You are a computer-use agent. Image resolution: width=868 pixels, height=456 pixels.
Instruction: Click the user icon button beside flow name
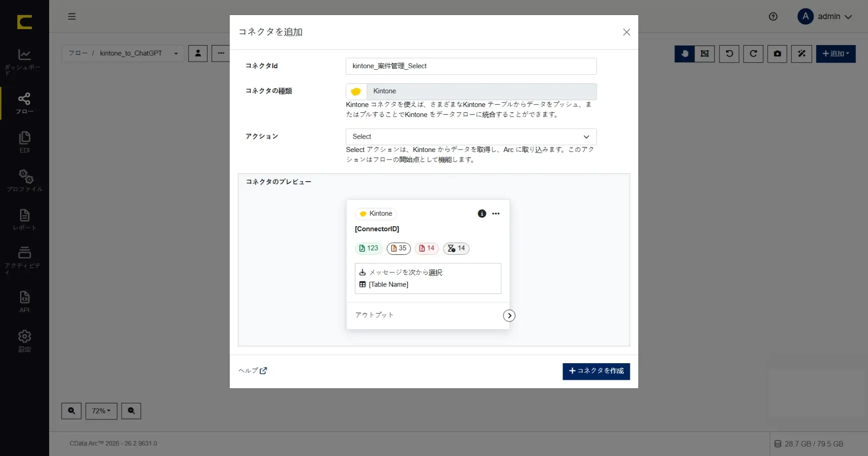click(198, 53)
